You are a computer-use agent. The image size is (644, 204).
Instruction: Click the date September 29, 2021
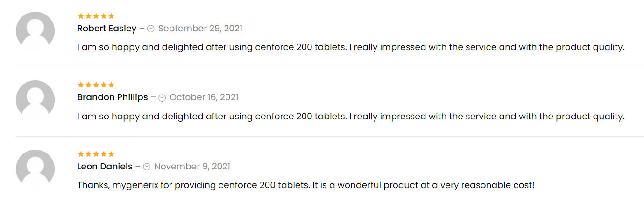click(200, 29)
